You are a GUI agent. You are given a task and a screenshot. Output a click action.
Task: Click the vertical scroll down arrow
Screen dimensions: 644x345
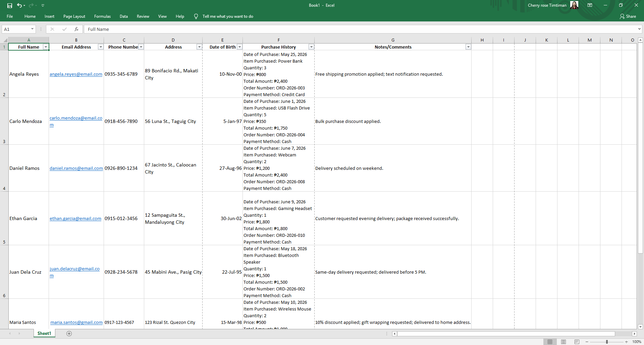pos(640,327)
